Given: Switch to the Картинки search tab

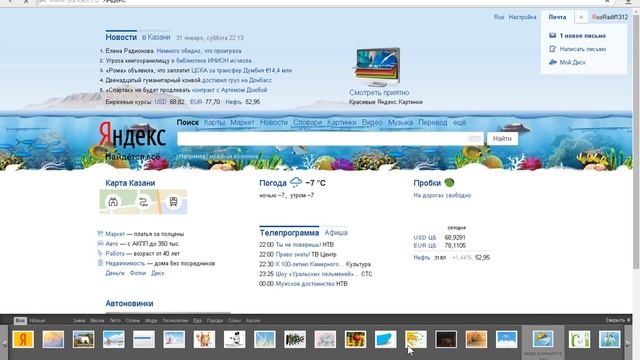Looking at the screenshot, I should 342,122.
